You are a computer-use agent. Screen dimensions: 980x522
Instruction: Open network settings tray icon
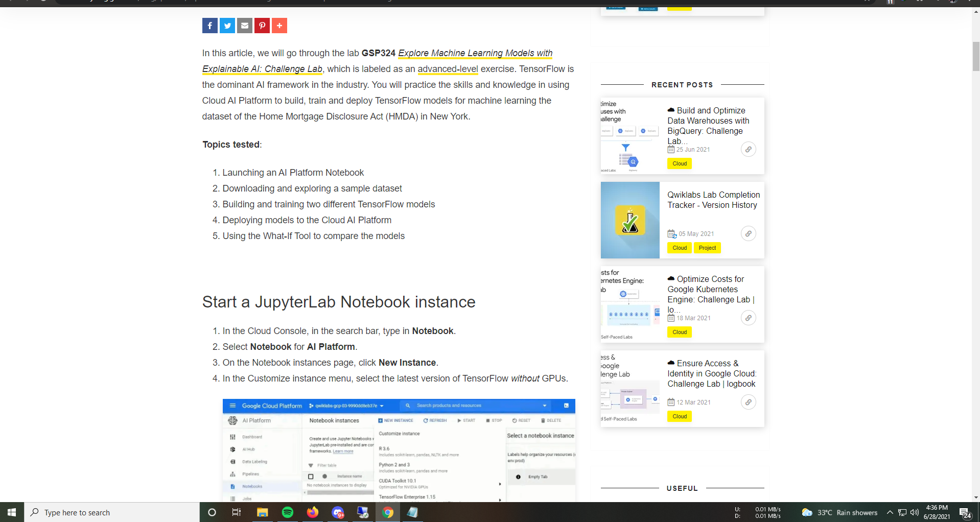(902, 512)
